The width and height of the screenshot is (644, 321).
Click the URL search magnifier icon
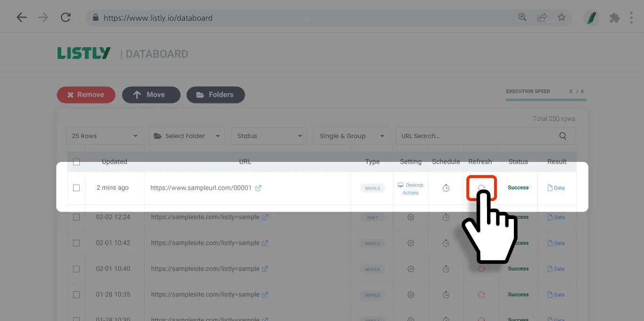point(562,136)
